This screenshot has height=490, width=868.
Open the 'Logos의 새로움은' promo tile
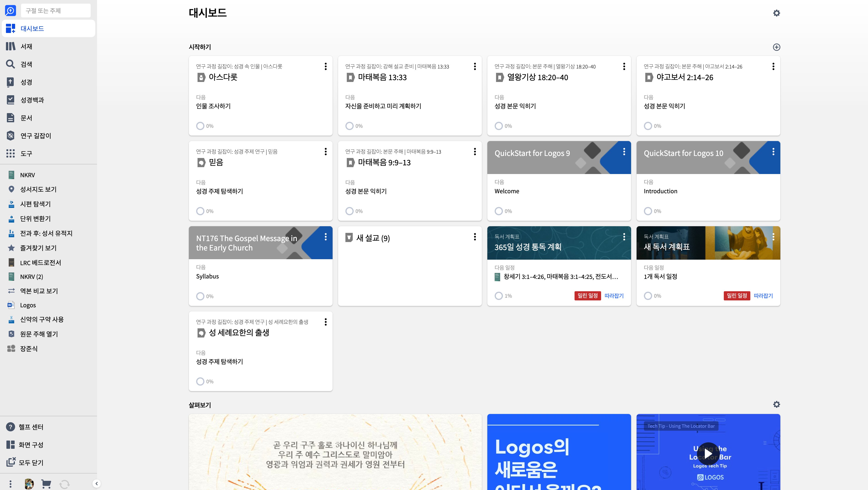559,452
